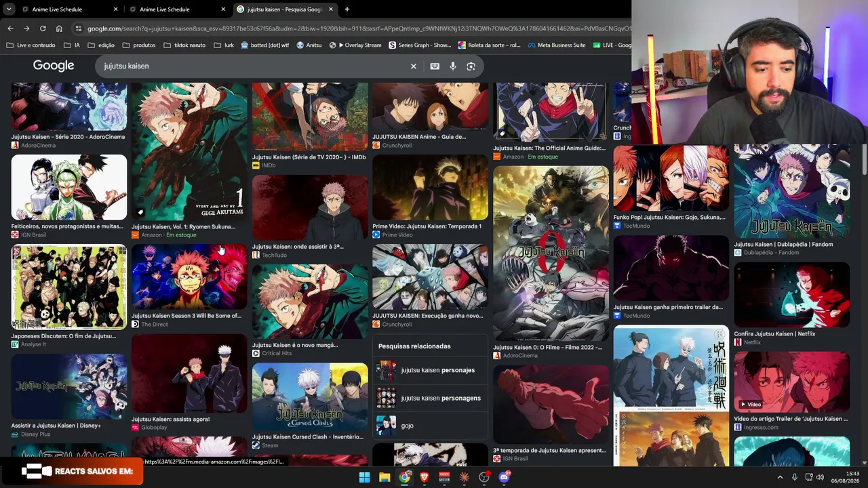View site information icon in address bar
This screenshot has height=488, width=868.
pyautogui.click(x=79, y=28)
